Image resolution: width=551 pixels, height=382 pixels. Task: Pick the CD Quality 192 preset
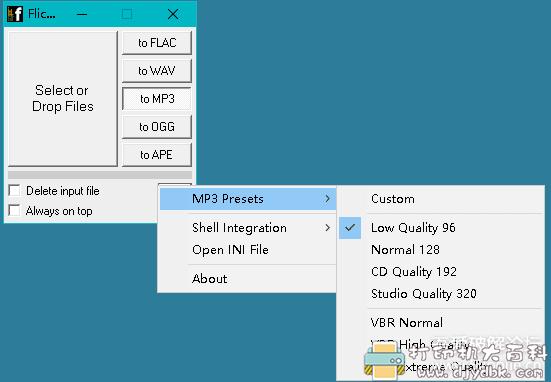(441, 272)
